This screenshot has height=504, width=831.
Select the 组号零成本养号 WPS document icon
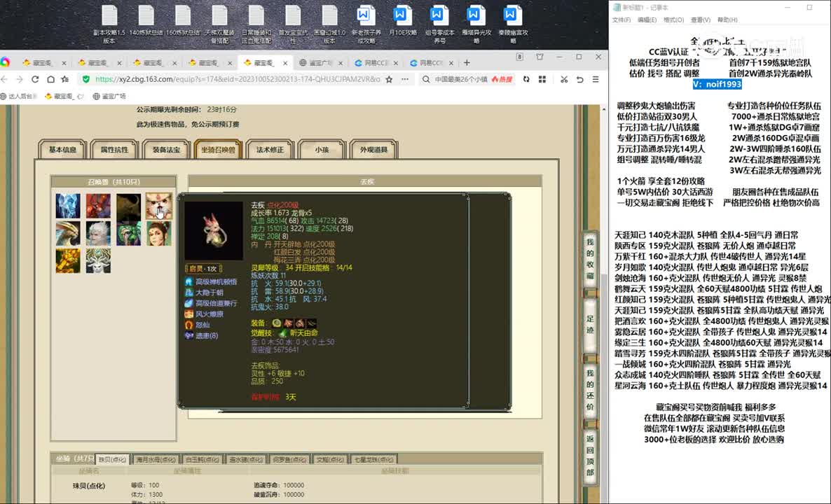coord(439,25)
